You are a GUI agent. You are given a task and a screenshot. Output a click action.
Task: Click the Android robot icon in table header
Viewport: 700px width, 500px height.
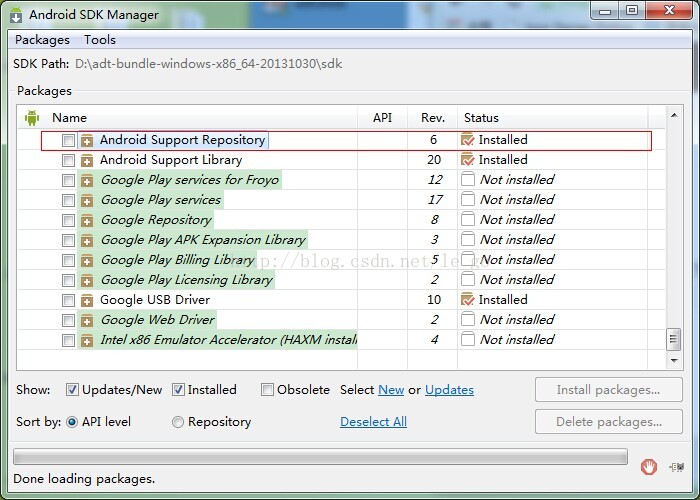32,118
